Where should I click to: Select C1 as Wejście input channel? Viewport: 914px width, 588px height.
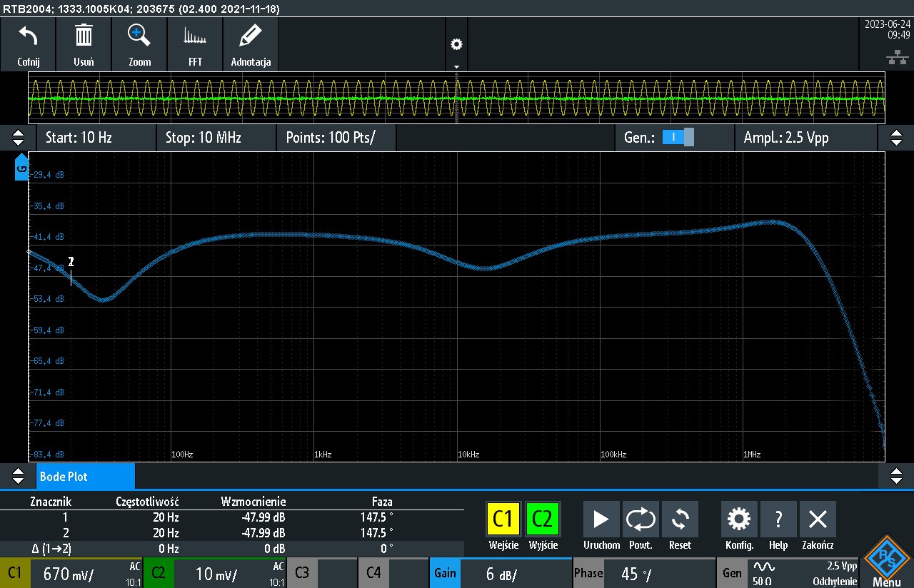(x=503, y=519)
